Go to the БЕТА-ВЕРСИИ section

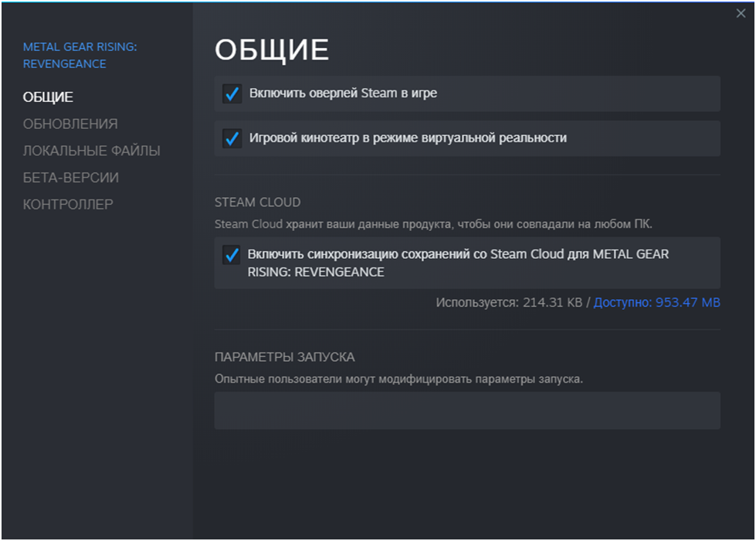[x=71, y=178]
